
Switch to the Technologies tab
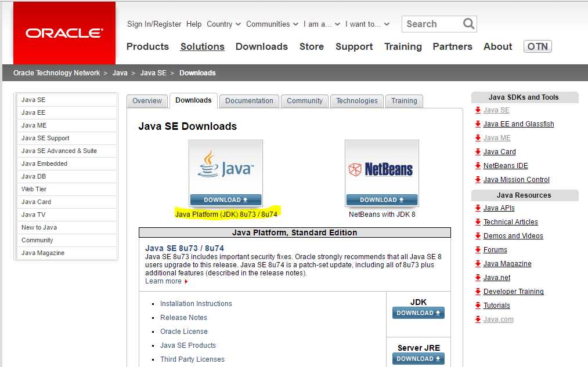coord(356,101)
